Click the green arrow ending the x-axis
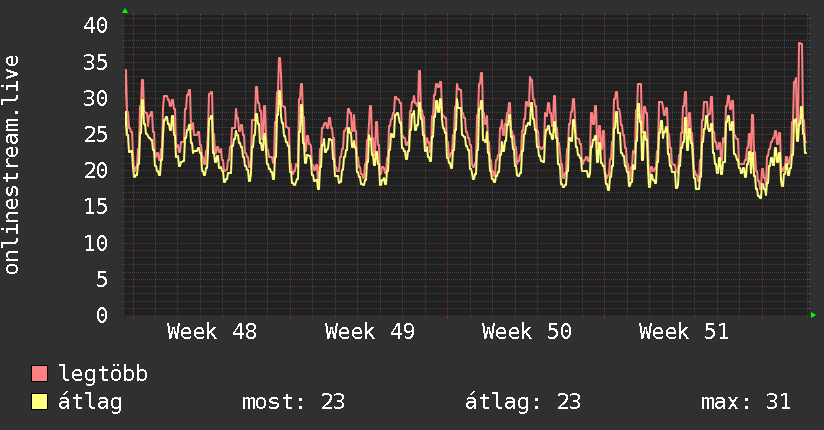 click(x=814, y=315)
